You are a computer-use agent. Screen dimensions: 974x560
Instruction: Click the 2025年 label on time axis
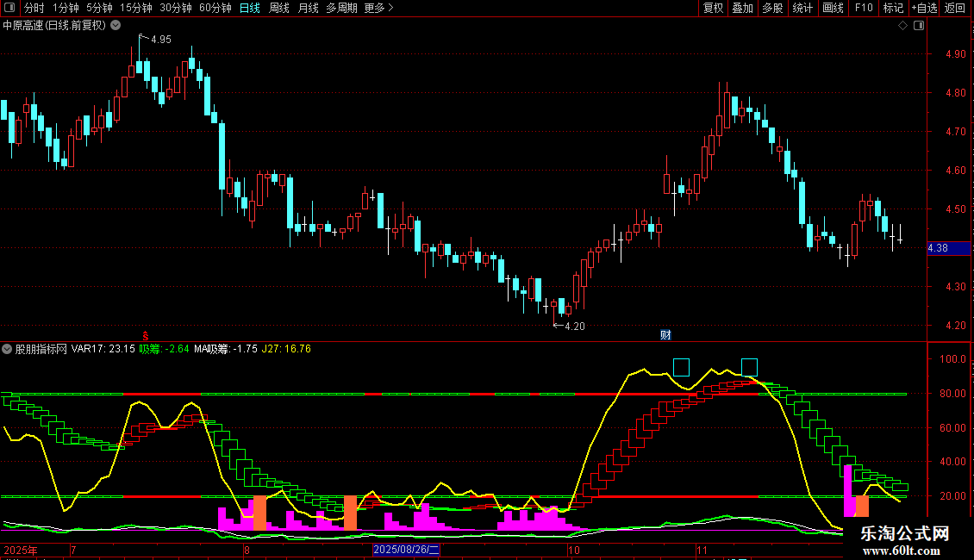click(x=21, y=550)
